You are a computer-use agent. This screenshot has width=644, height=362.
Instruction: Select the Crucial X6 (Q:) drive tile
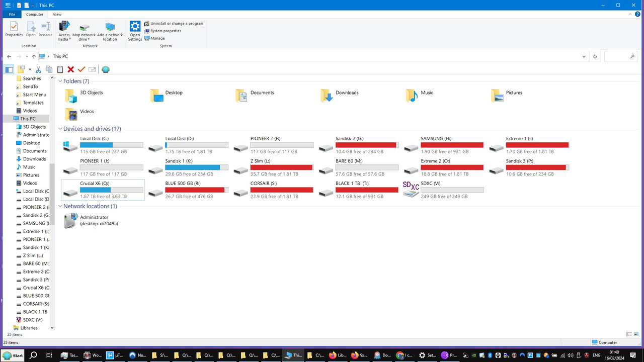tap(103, 190)
